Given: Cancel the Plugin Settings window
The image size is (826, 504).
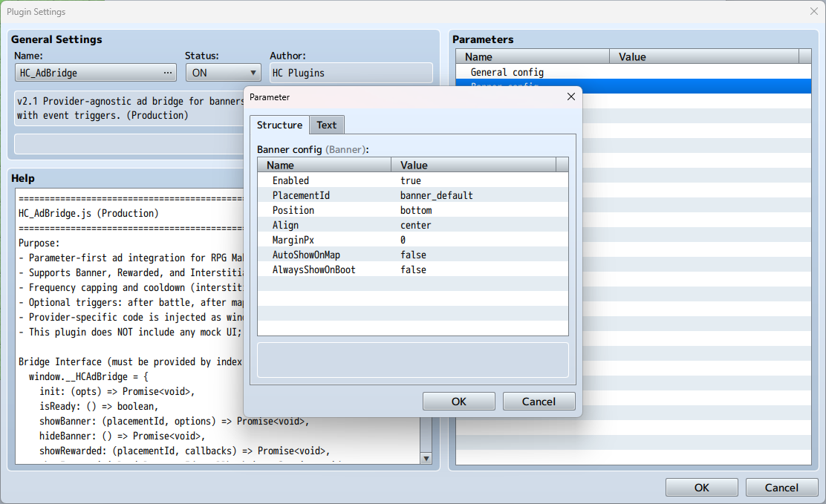Looking at the screenshot, I should [781, 488].
